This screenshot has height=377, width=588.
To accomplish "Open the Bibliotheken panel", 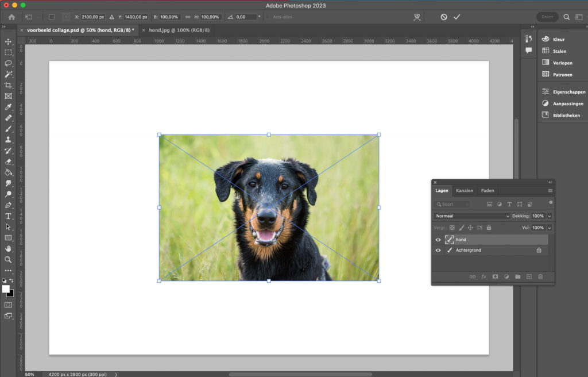I will click(x=566, y=116).
